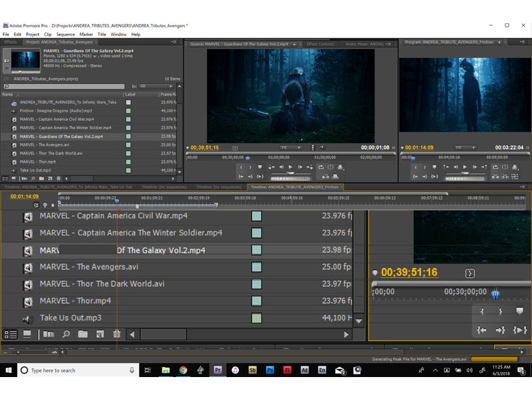The image size is (532, 399).
Task: Switch to the enlarged Icon View button
Action: (27, 334)
